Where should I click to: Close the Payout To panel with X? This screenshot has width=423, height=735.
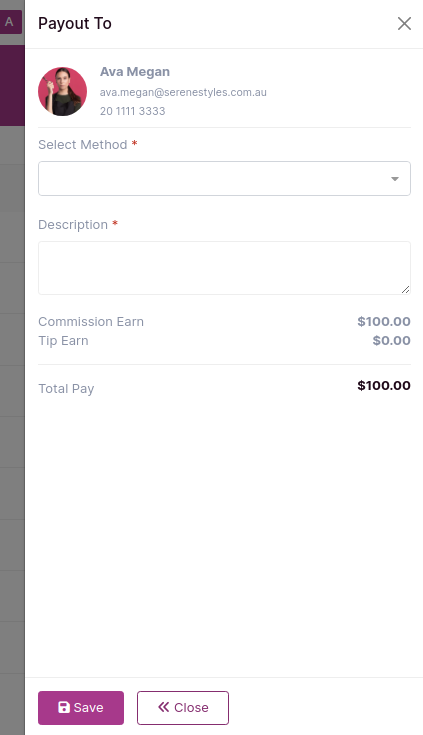pyautogui.click(x=404, y=23)
